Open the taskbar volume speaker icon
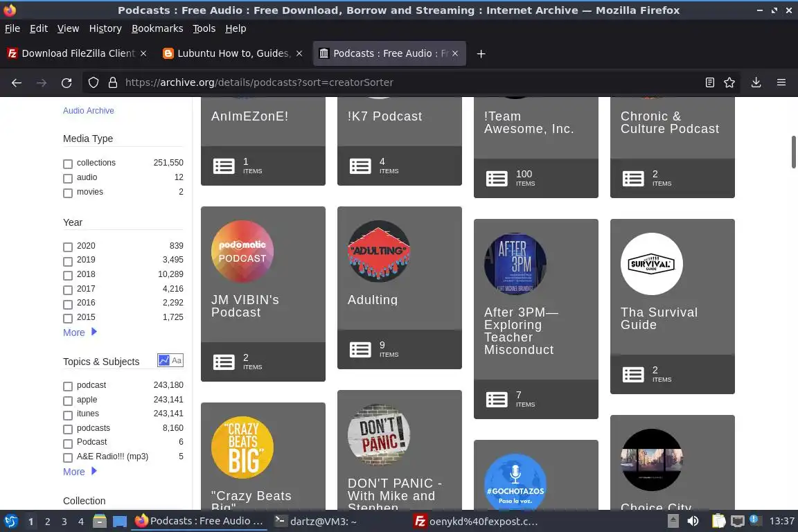The height and width of the screenshot is (532, 798). [693, 521]
